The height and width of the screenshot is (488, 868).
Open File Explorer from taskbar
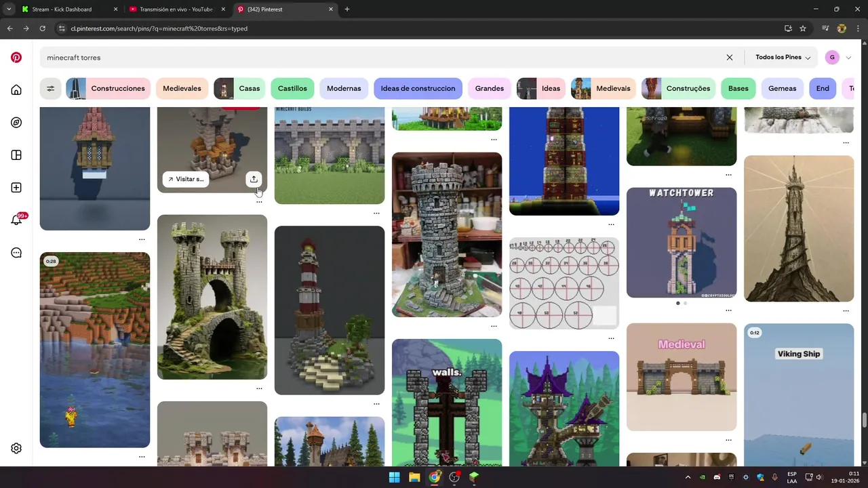414,477
